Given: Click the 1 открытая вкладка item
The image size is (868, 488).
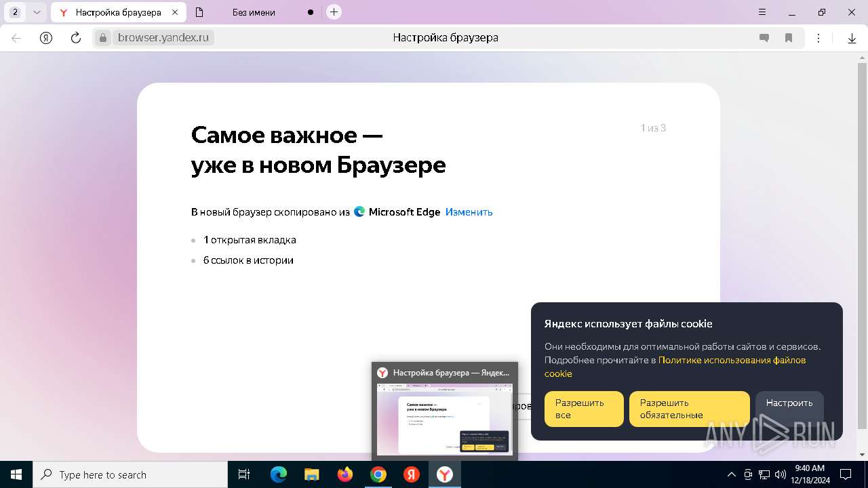Looking at the screenshot, I should click(250, 240).
